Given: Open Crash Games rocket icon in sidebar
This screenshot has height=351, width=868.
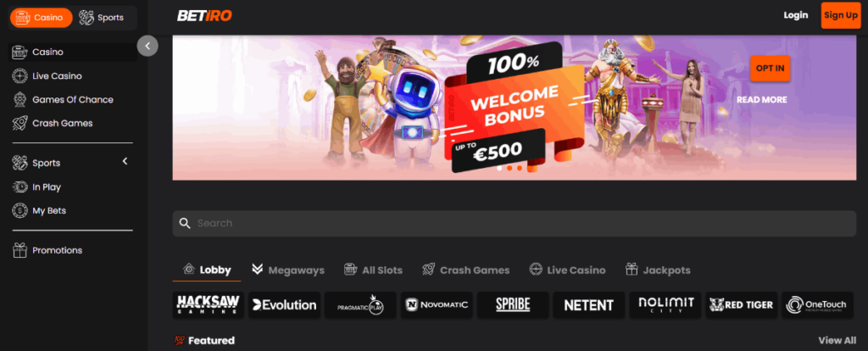Looking at the screenshot, I should (x=20, y=124).
